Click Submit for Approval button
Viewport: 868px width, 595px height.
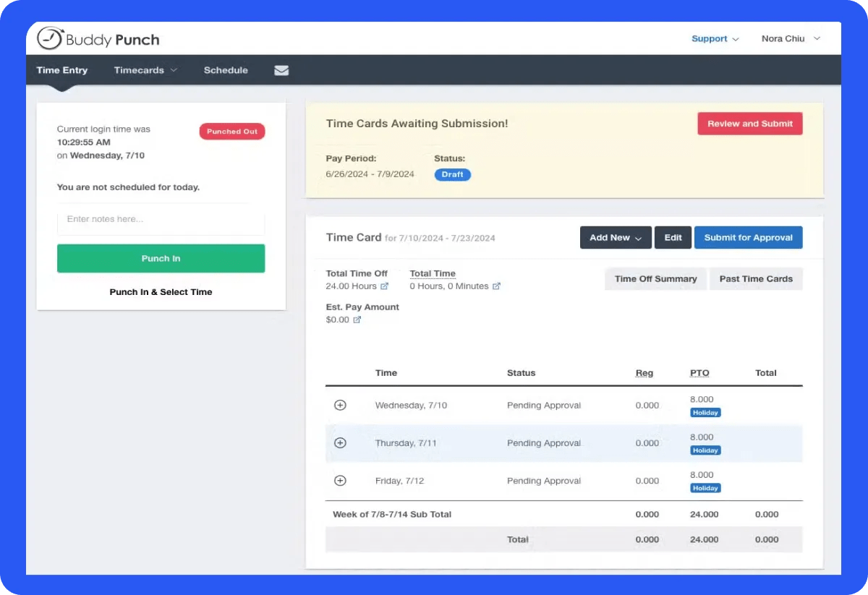click(749, 238)
